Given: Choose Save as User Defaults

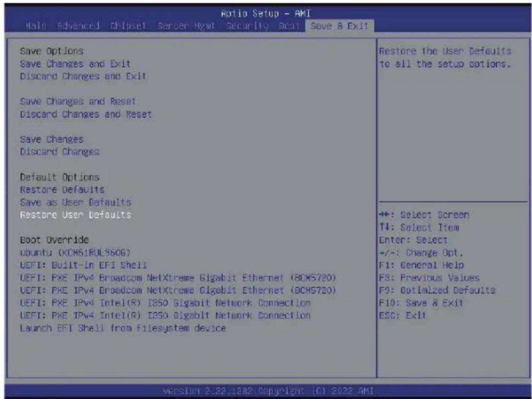Looking at the screenshot, I should point(75,203).
